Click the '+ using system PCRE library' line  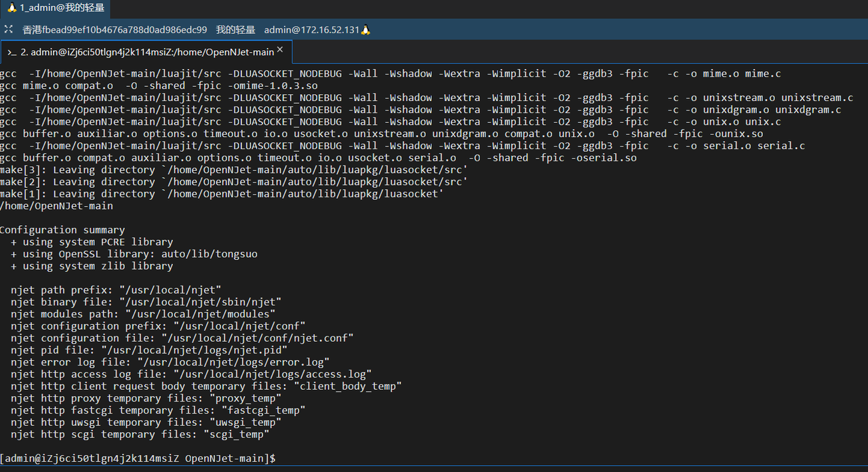pyautogui.click(x=92, y=242)
